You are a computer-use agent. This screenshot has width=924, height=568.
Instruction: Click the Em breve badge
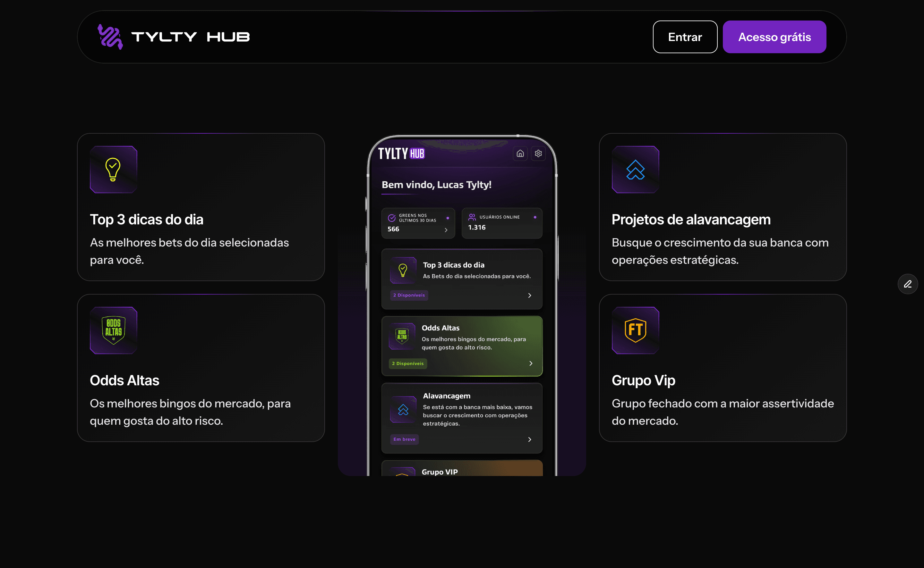click(404, 439)
